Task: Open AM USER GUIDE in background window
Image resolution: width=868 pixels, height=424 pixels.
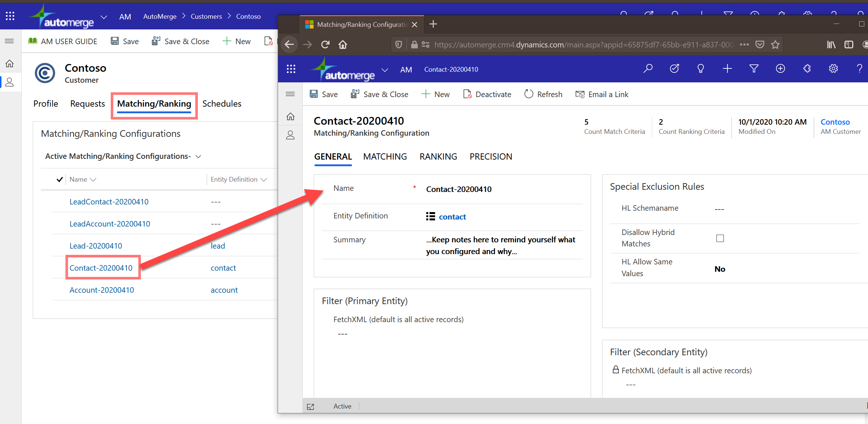Action: click(63, 41)
